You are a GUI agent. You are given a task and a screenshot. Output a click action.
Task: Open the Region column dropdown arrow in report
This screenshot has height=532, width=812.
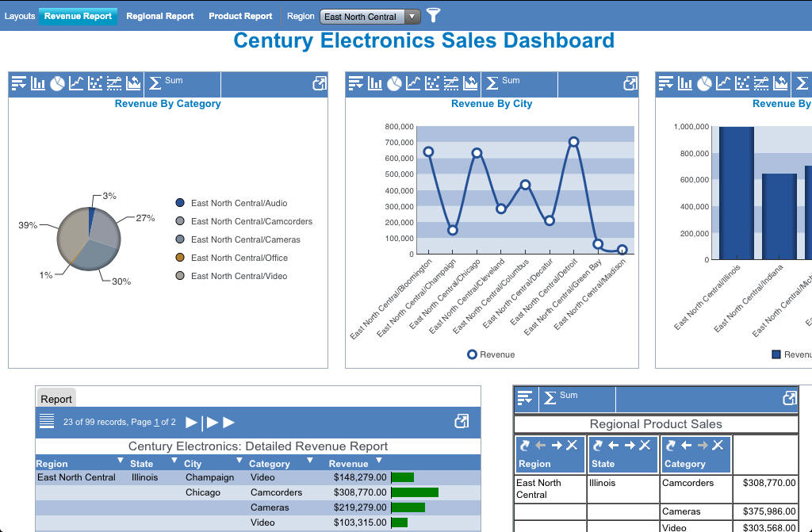(121, 460)
